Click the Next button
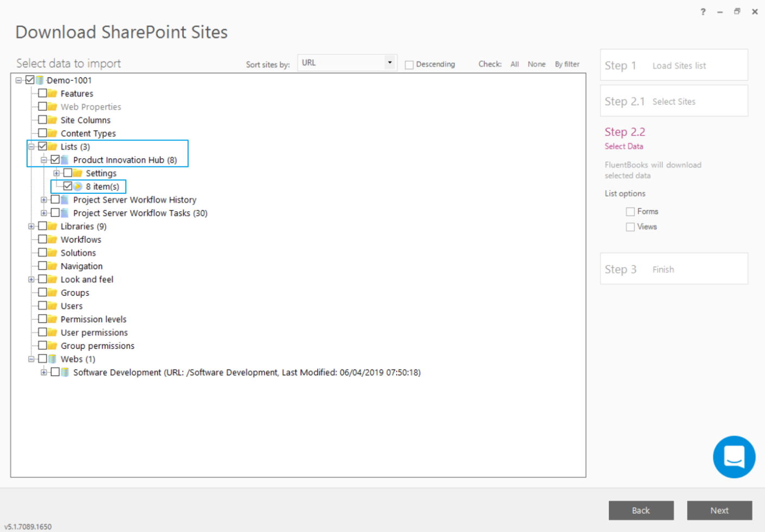The width and height of the screenshot is (765, 532). pyautogui.click(x=719, y=510)
